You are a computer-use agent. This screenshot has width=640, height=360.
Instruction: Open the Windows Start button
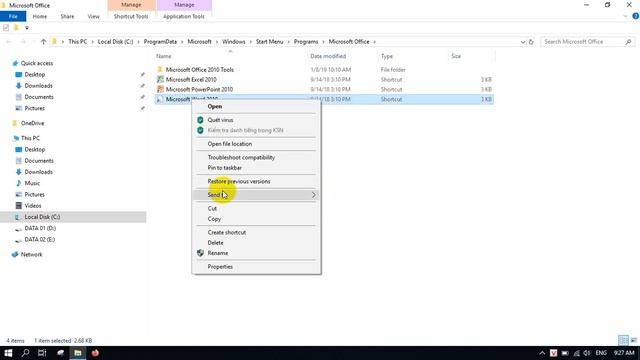point(8,353)
